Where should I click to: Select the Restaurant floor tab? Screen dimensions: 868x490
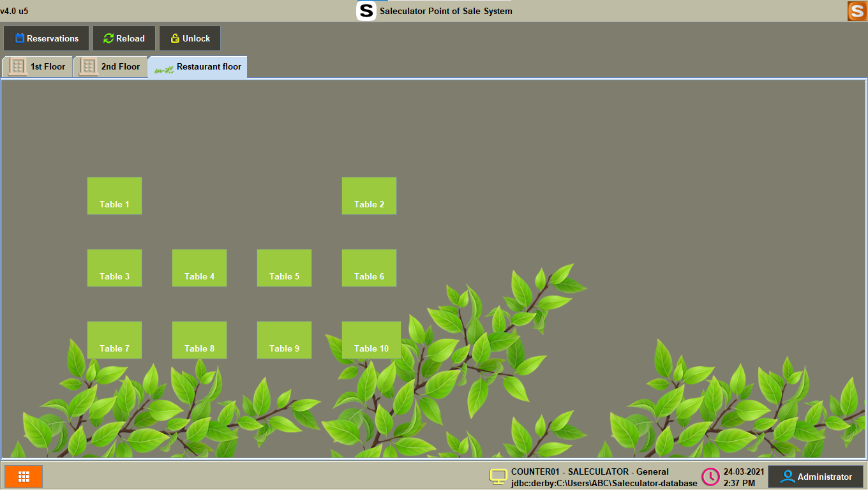click(x=197, y=66)
